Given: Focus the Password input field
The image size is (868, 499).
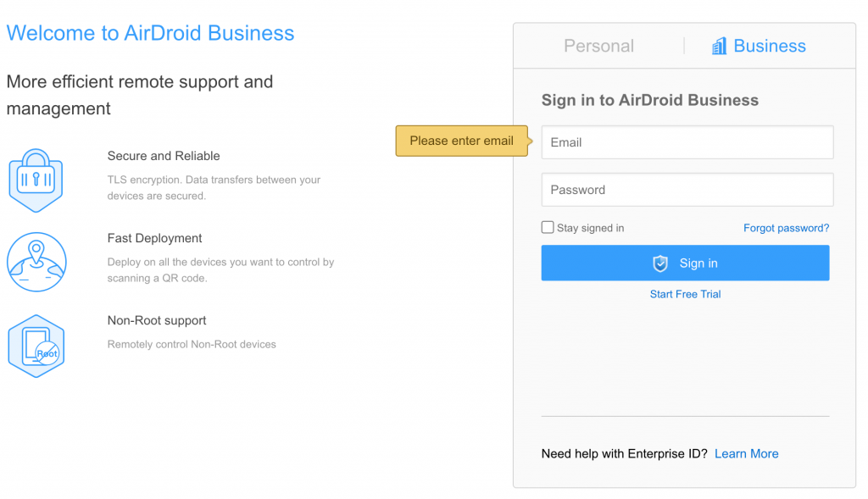Looking at the screenshot, I should [687, 190].
